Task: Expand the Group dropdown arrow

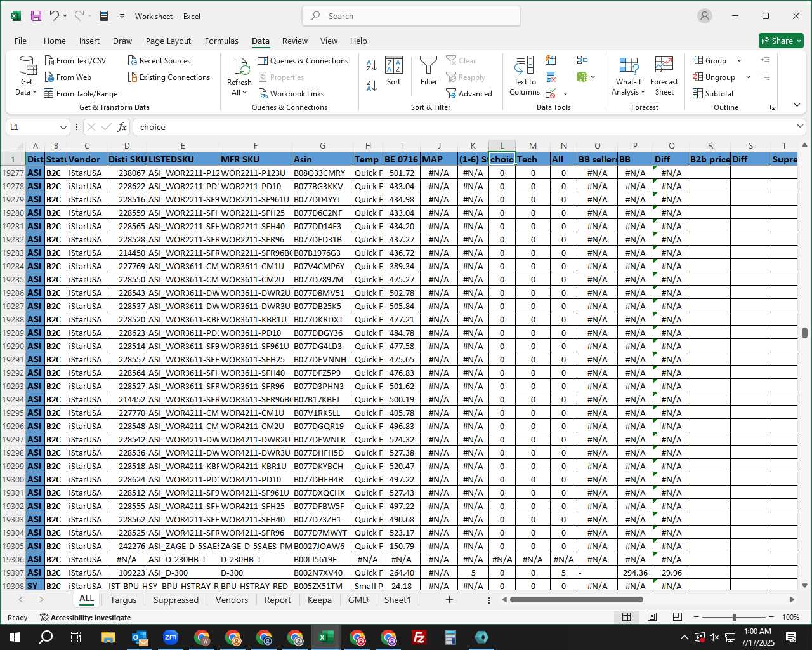Action: pyautogui.click(x=739, y=60)
